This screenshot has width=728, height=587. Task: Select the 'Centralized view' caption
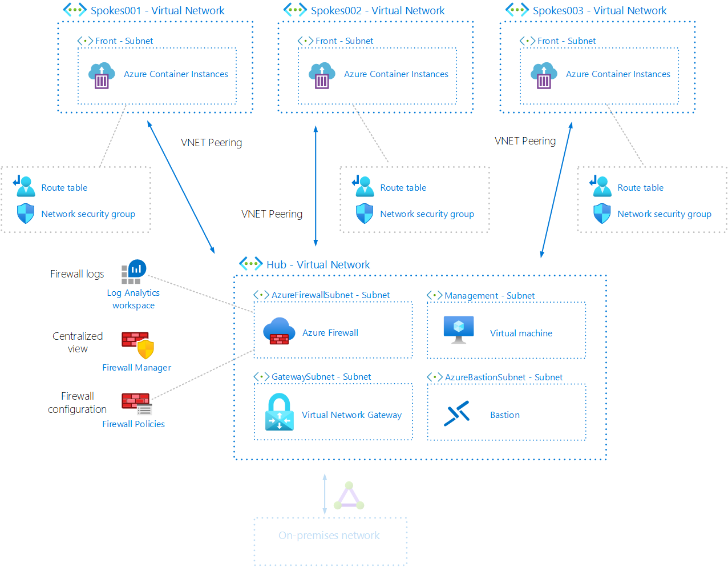(x=78, y=343)
